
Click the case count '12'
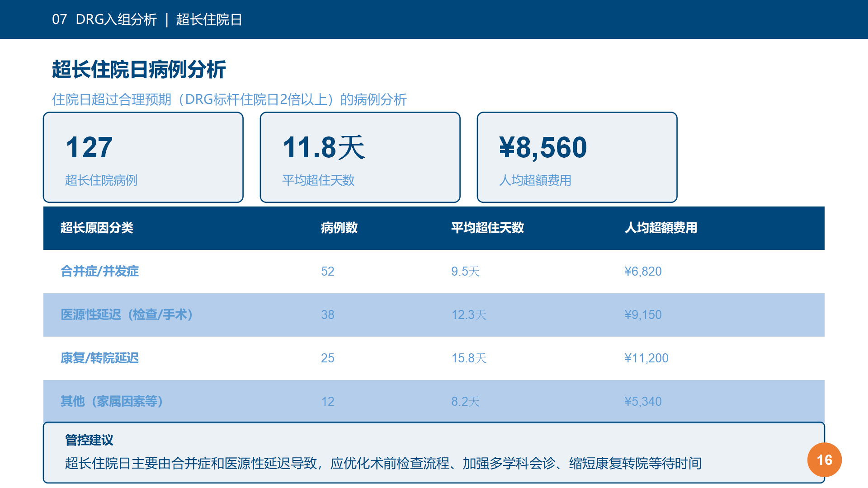pos(328,401)
